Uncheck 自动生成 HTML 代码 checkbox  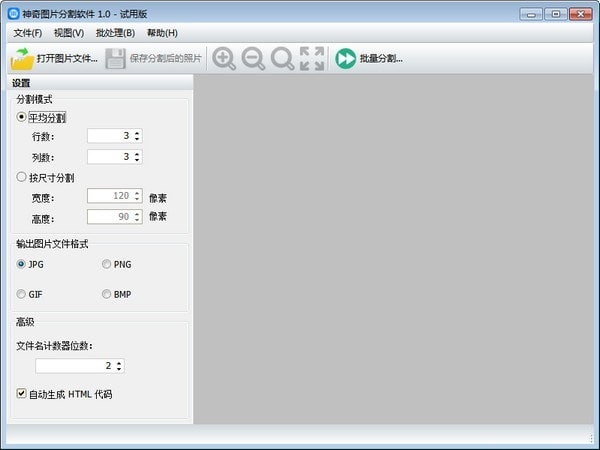(x=21, y=393)
